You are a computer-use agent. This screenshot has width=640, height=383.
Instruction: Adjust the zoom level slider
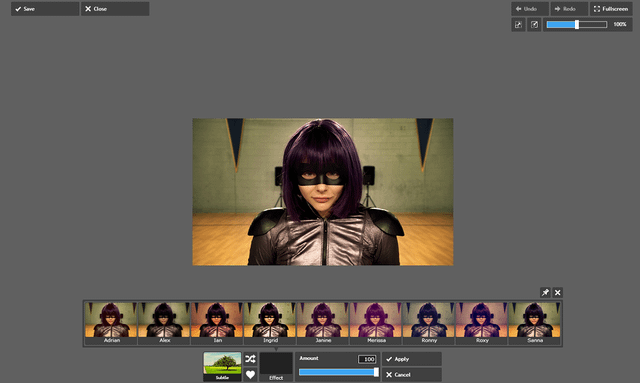(x=576, y=24)
